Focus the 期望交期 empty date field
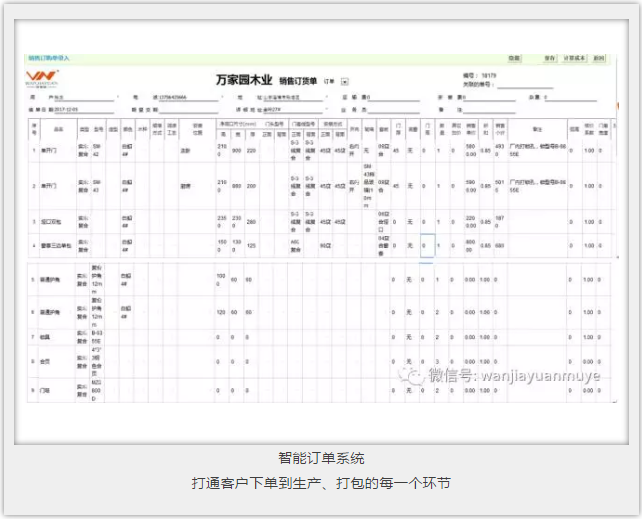The width and height of the screenshot is (642, 519). [188, 110]
